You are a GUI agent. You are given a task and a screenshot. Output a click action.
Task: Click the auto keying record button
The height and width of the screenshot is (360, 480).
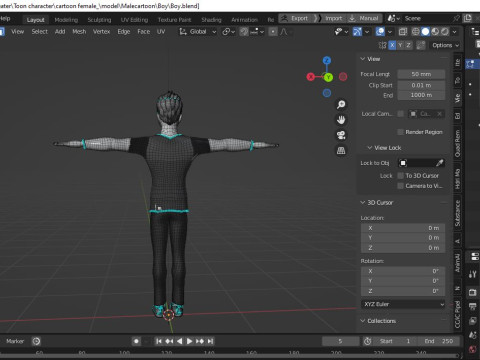(x=136, y=341)
